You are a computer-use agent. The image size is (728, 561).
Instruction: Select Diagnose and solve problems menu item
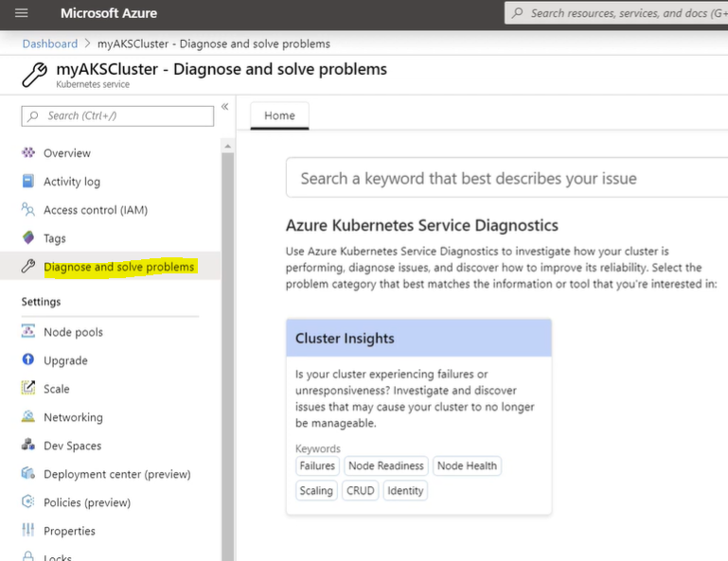[118, 267]
